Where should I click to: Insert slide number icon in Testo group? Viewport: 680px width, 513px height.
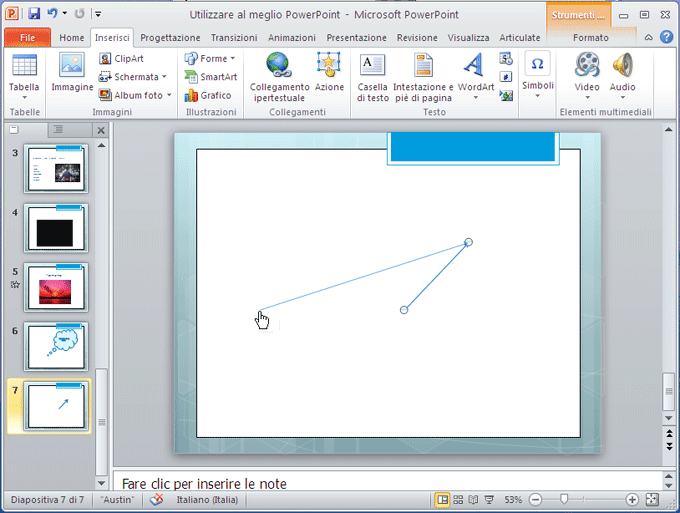tap(506, 77)
